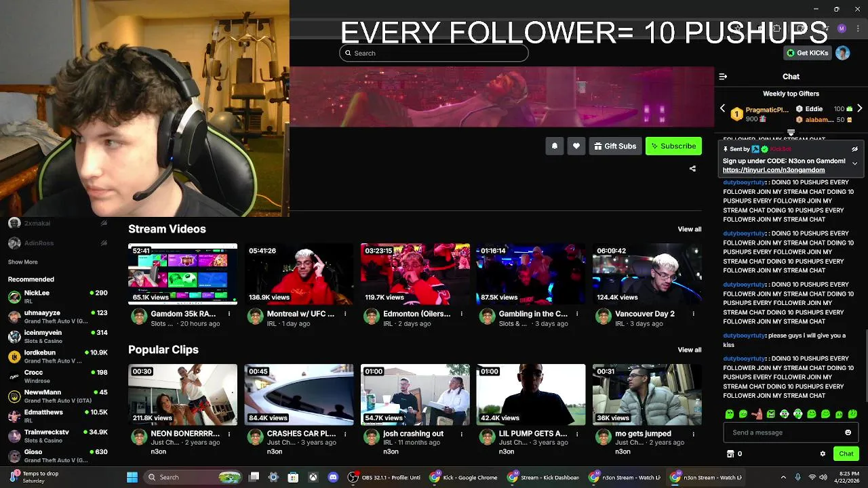Click PragmaticPl... top gifter name
The width and height of the screenshot is (868, 488).
(x=767, y=109)
